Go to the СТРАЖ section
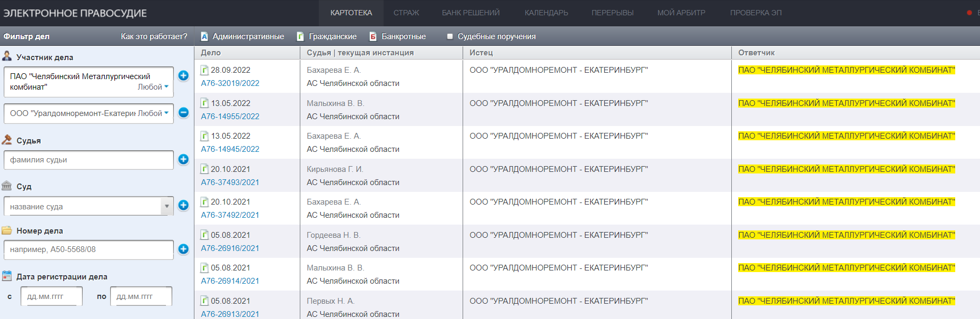 tap(406, 13)
